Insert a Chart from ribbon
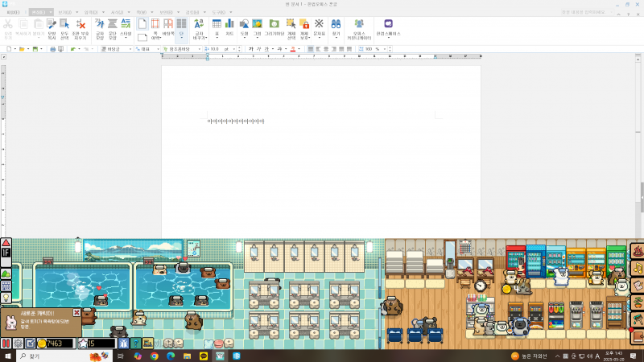 pyautogui.click(x=229, y=24)
